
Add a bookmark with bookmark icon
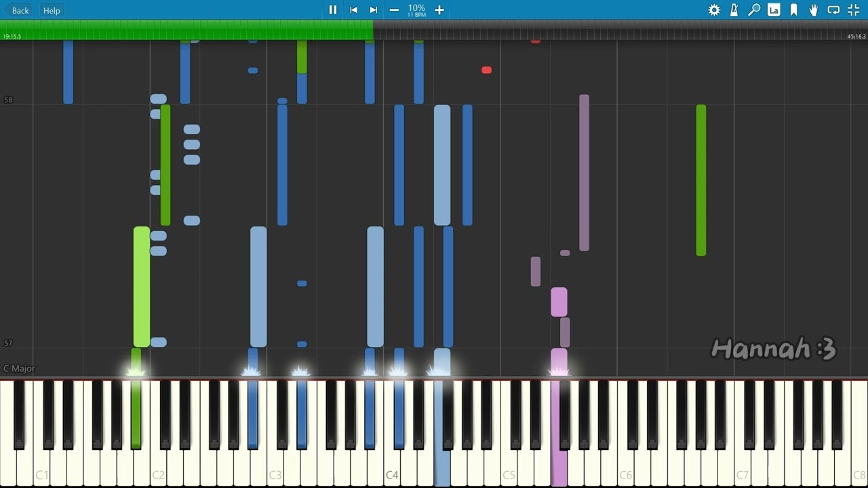coord(794,10)
